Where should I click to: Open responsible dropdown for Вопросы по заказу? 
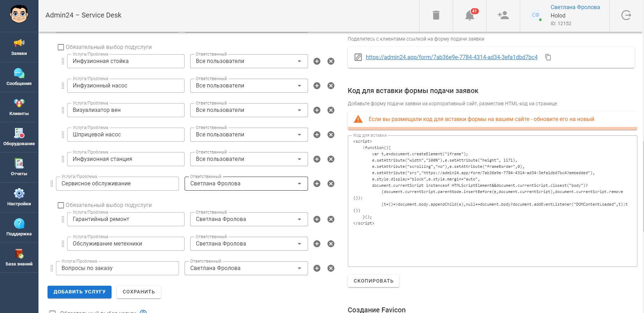pyautogui.click(x=246, y=268)
